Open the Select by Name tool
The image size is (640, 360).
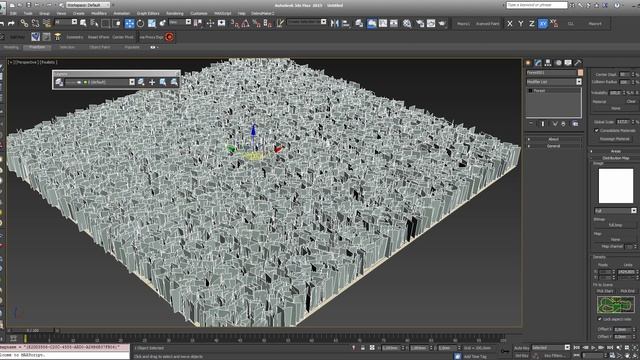coord(94,23)
